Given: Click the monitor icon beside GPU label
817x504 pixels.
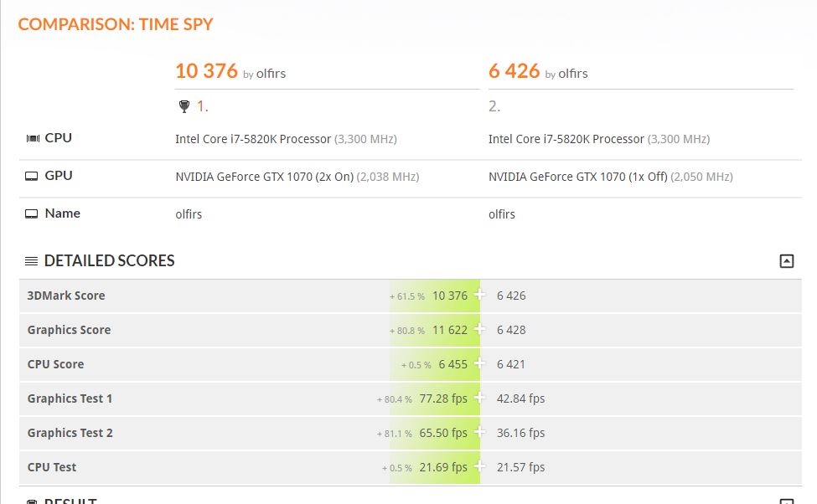Looking at the screenshot, I should click(32, 176).
